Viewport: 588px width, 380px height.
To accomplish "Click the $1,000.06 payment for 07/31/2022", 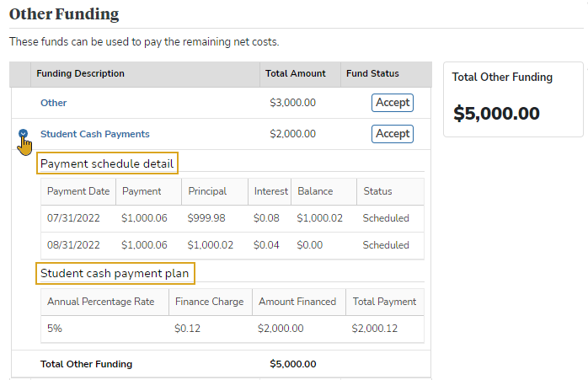I will [144, 218].
